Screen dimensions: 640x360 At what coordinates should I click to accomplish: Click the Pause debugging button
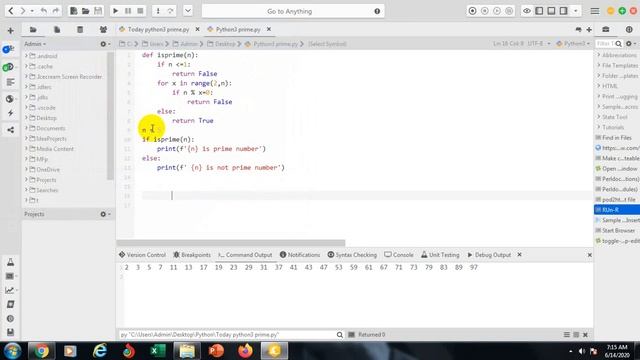pos(128,11)
